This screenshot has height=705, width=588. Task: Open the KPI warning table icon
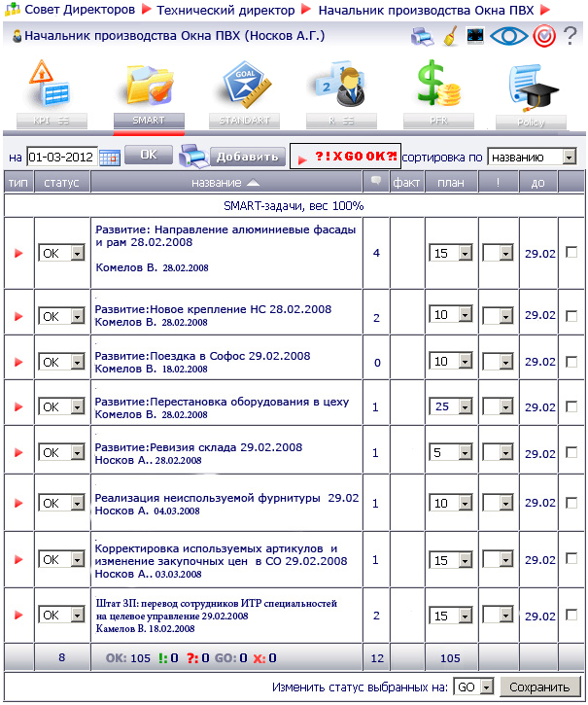tap(51, 83)
